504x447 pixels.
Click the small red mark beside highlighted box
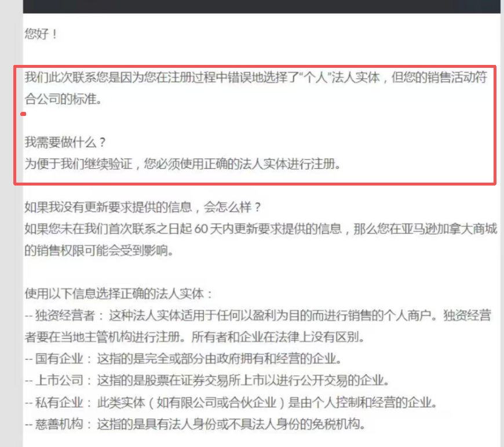coord(23,114)
